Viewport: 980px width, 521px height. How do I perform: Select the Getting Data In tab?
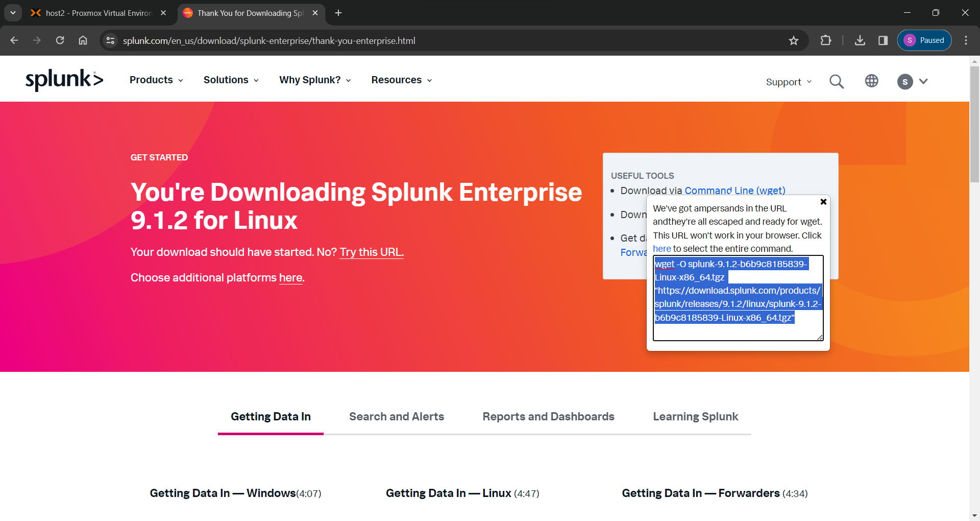pos(271,416)
